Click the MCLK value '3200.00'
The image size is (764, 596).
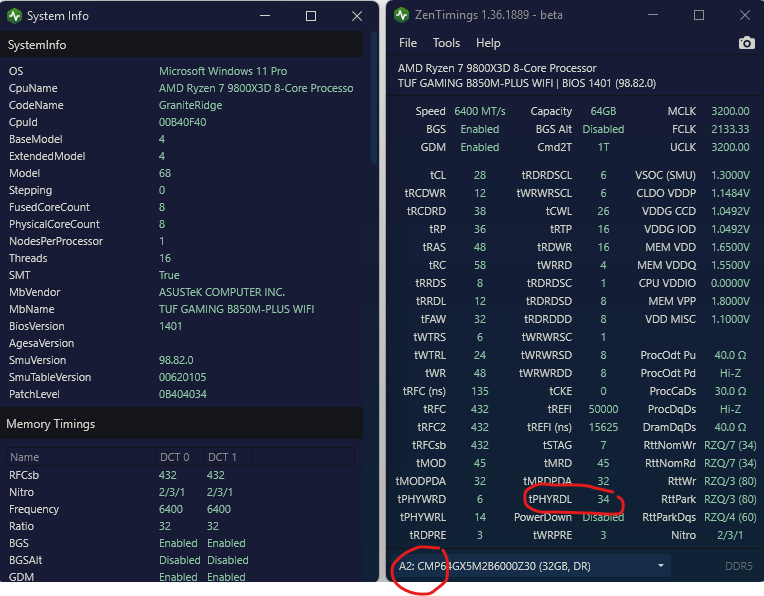pyautogui.click(x=730, y=111)
